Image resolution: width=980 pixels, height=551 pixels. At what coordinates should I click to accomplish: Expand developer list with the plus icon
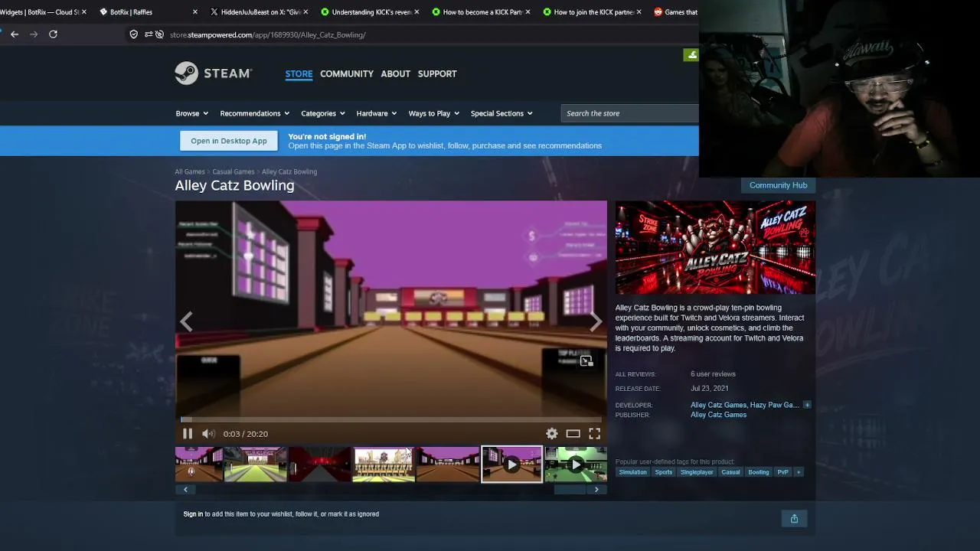[807, 405]
